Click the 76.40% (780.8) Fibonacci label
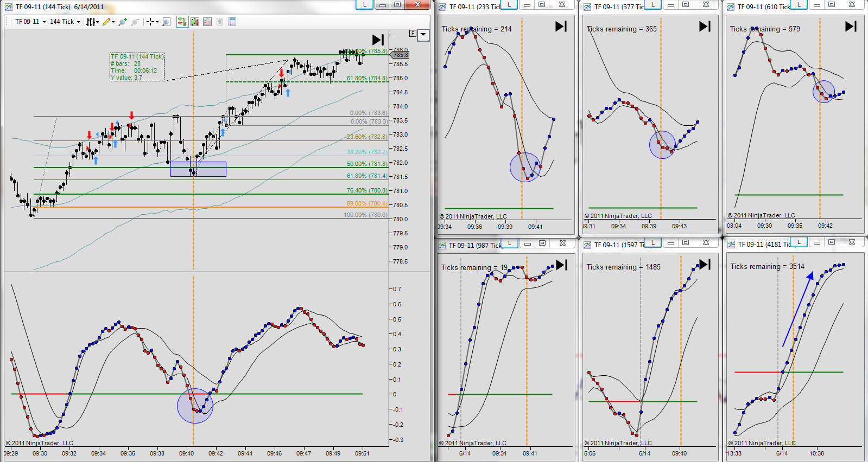 [x=367, y=191]
